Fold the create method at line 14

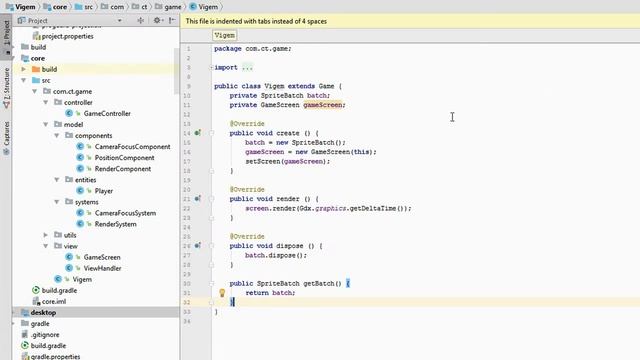coord(211,133)
